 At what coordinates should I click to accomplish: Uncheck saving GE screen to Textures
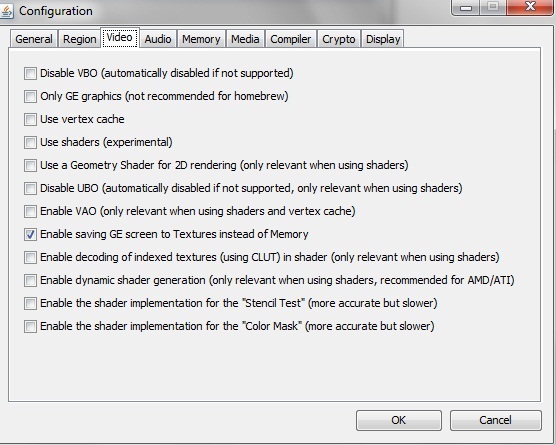(x=30, y=234)
